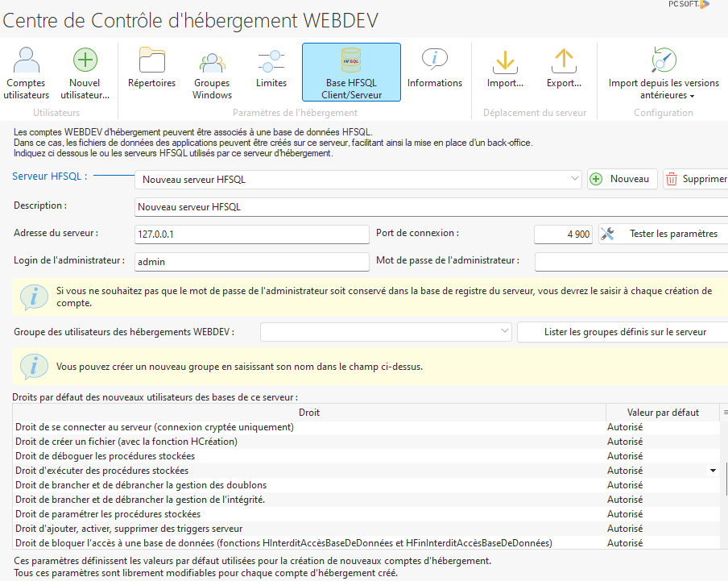
Task: Open Comptes utilisateurs in the ribbon
Action: 26,73
